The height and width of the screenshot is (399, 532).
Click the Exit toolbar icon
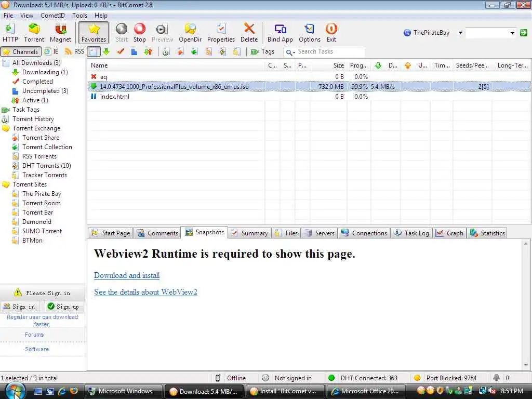pyautogui.click(x=331, y=33)
